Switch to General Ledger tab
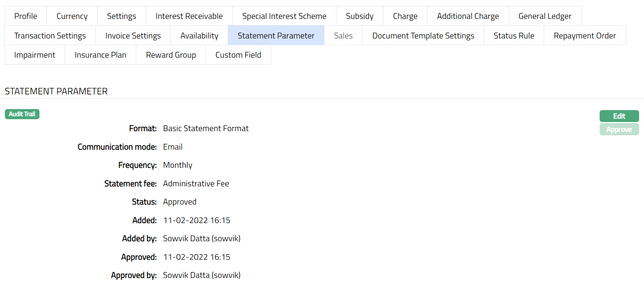644x287 pixels. click(545, 16)
